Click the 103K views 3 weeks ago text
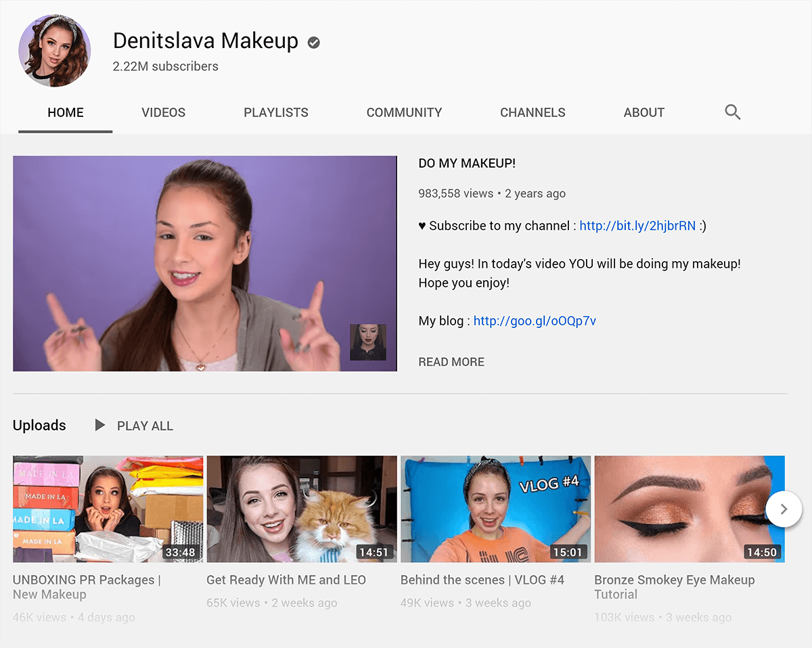 (663, 618)
